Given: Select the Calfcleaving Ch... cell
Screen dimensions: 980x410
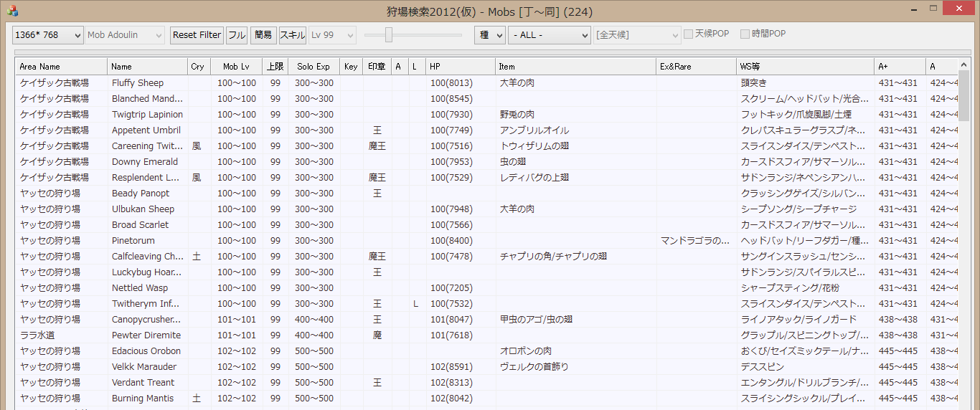Looking at the screenshot, I should coord(148,257).
